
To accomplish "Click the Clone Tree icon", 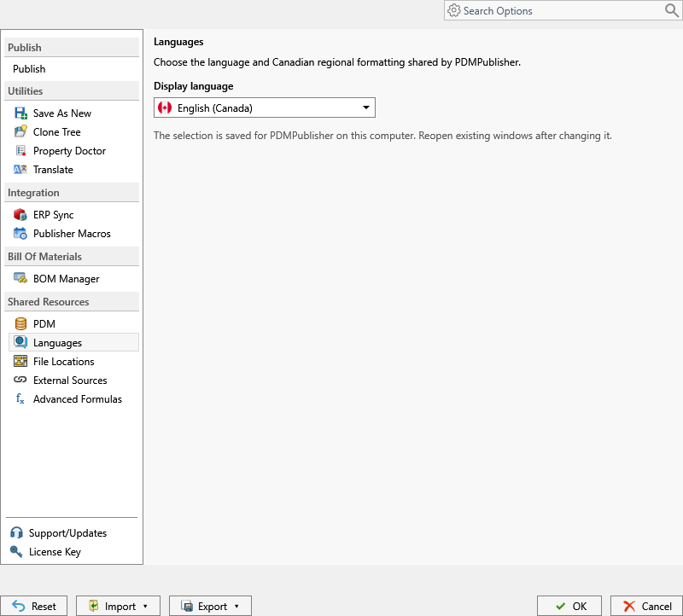I will click(20, 131).
